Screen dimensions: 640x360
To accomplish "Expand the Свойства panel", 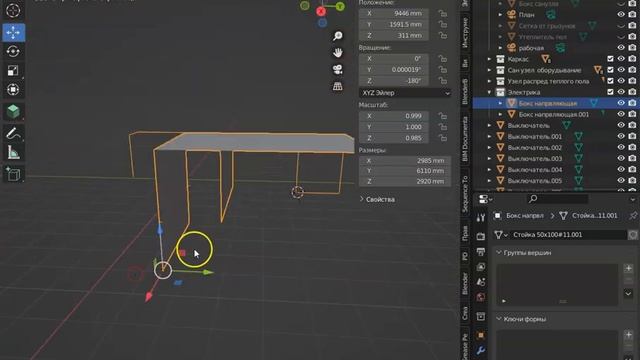I will tap(377, 200).
